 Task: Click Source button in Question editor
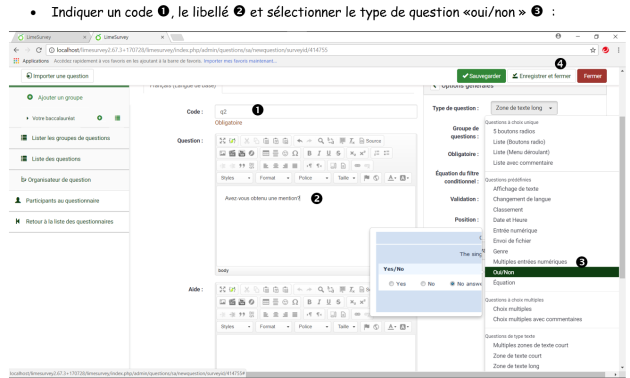(x=370, y=141)
